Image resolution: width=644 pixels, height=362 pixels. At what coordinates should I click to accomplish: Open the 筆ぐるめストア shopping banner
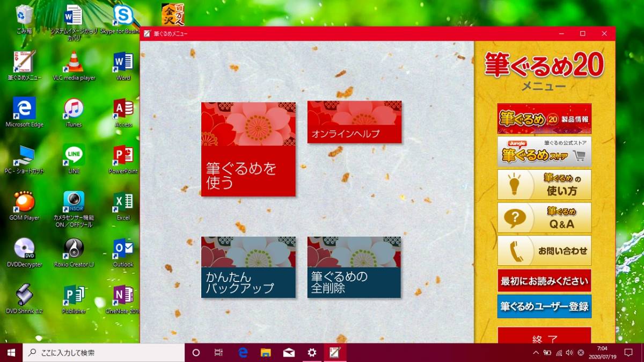(x=544, y=151)
